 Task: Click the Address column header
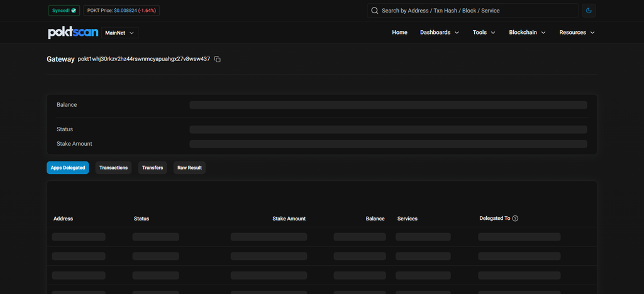[64, 219]
